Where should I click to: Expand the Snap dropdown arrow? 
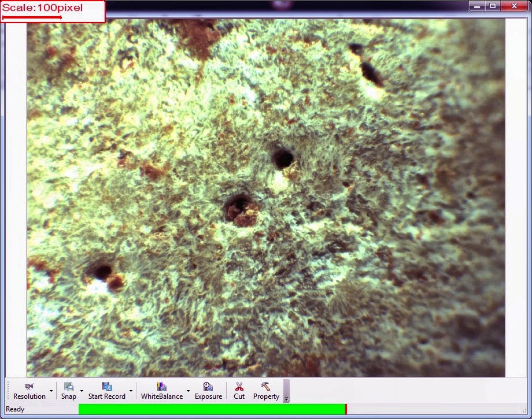pyautogui.click(x=82, y=391)
